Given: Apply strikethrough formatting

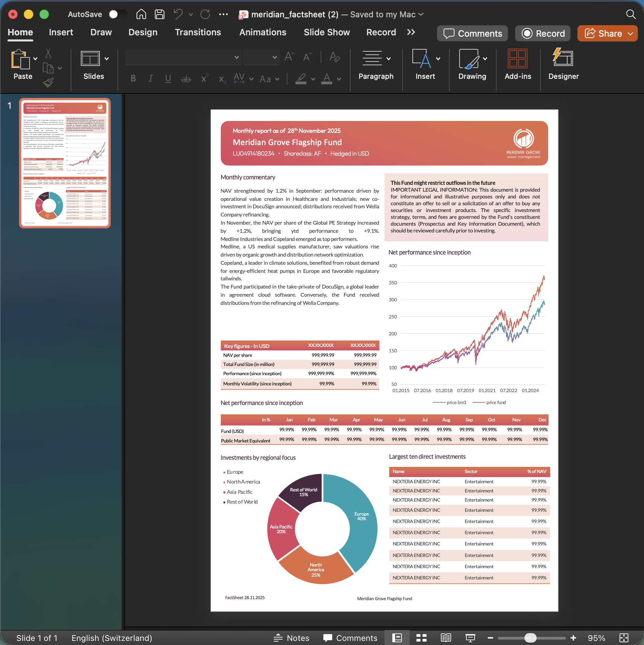Looking at the screenshot, I should pyautogui.click(x=186, y=79).
